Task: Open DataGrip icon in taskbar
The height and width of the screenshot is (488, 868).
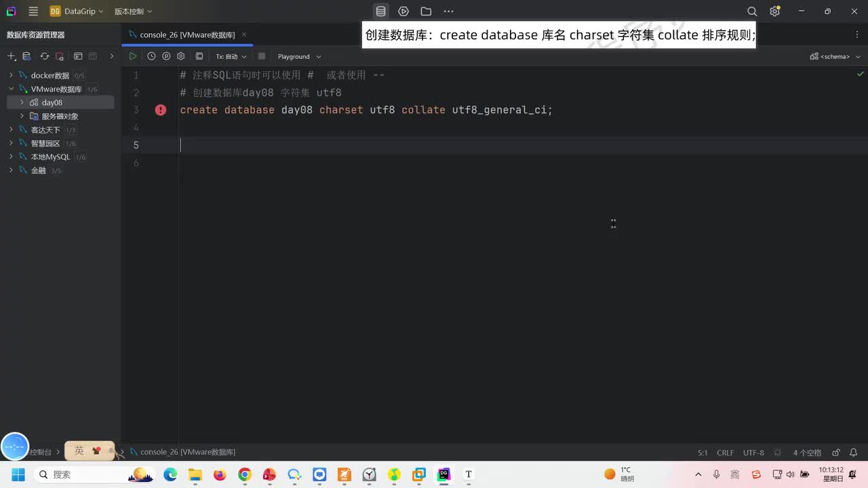Action: [443, 474]
